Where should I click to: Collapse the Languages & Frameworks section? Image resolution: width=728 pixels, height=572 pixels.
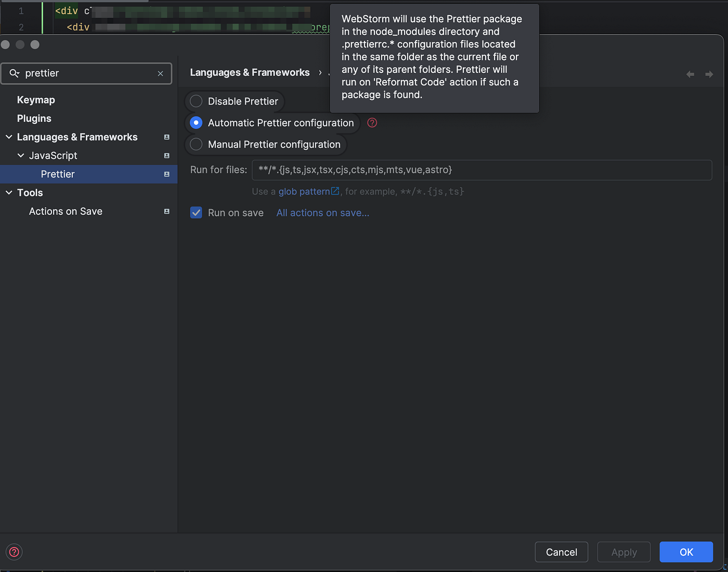click(8, 137)
